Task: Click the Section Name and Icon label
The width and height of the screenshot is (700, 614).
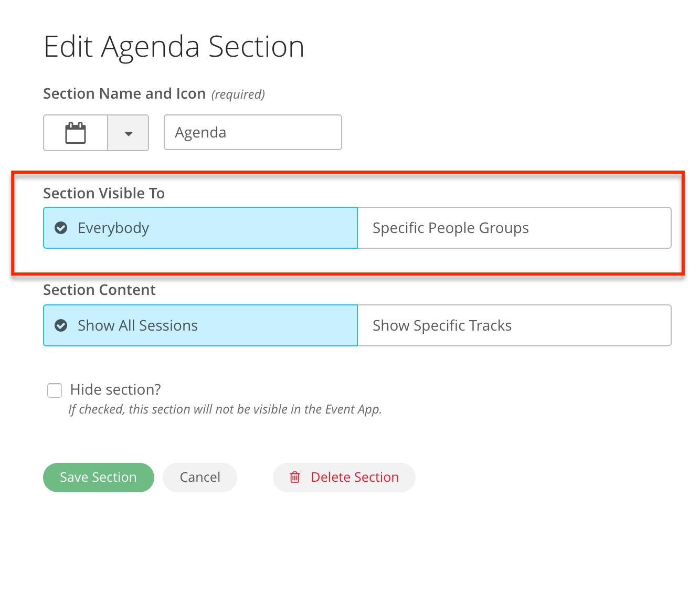Action: 124,93
